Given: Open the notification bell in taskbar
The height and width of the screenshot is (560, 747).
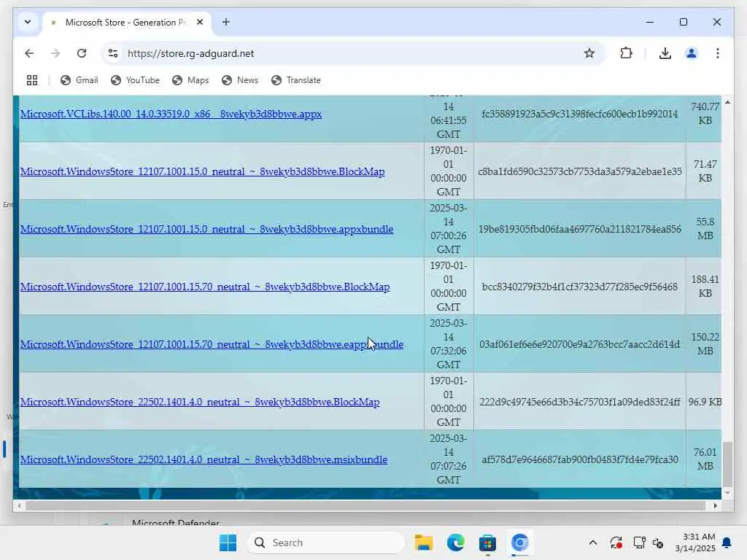Looking at the screenshot, I should tap(727, 542).
